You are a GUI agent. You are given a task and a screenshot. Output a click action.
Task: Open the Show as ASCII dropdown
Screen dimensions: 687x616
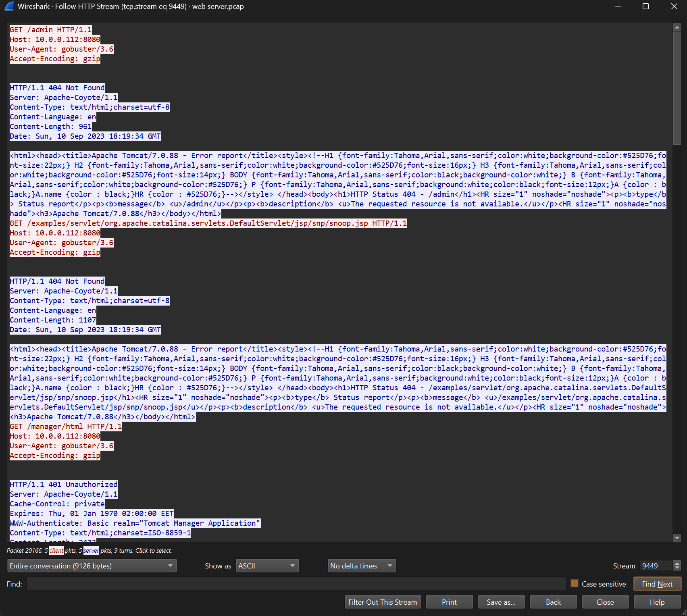(267, 566)
